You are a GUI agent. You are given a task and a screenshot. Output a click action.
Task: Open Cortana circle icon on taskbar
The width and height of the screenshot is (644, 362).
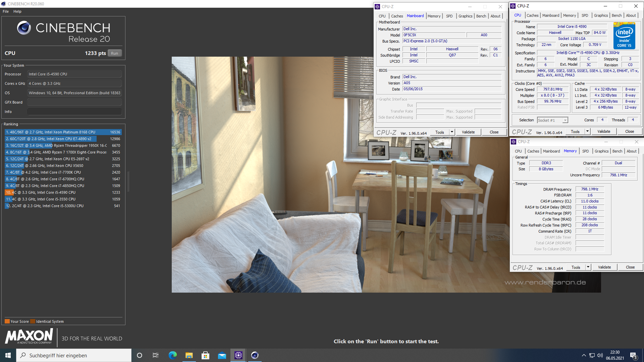(140, 355)
